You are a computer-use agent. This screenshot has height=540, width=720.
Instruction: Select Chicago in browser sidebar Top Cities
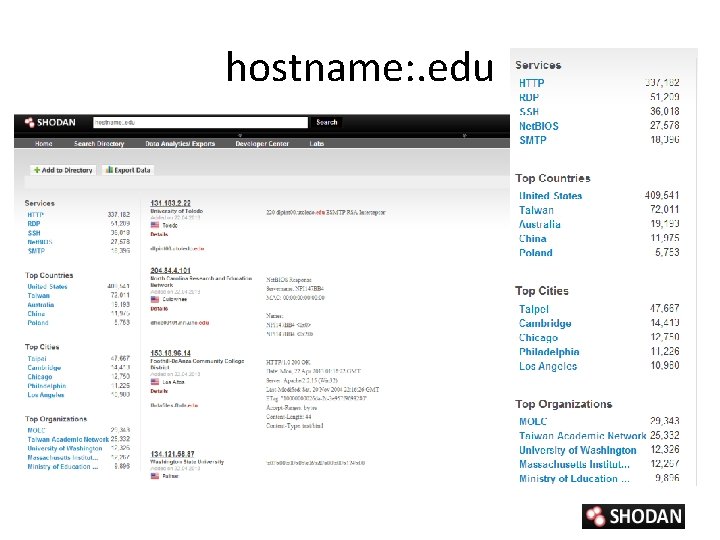coord(39,377)
